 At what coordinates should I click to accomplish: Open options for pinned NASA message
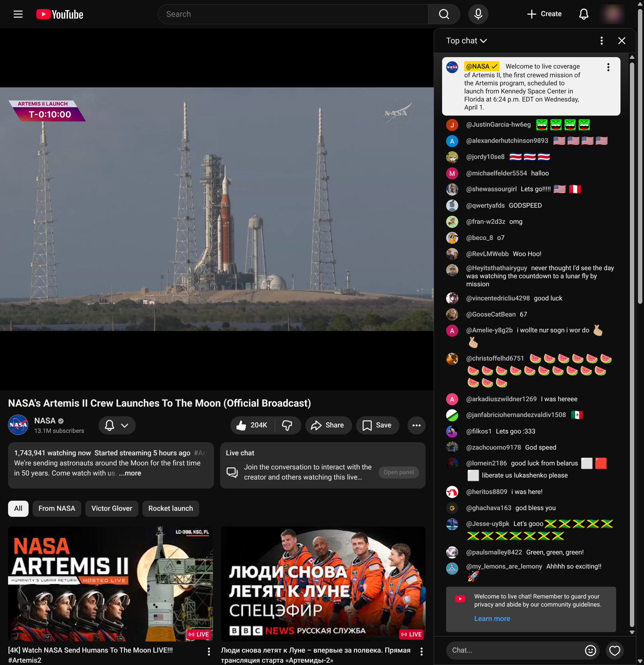(608, 67)
